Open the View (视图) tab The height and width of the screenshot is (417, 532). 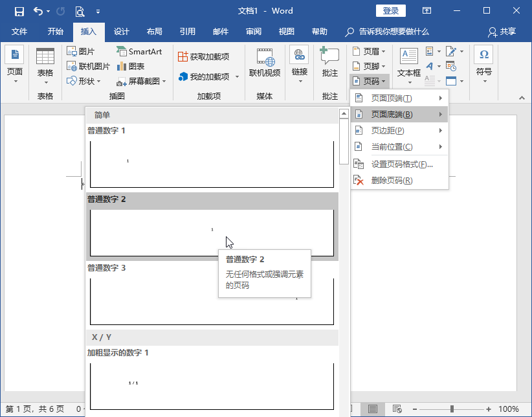point(286,32)
